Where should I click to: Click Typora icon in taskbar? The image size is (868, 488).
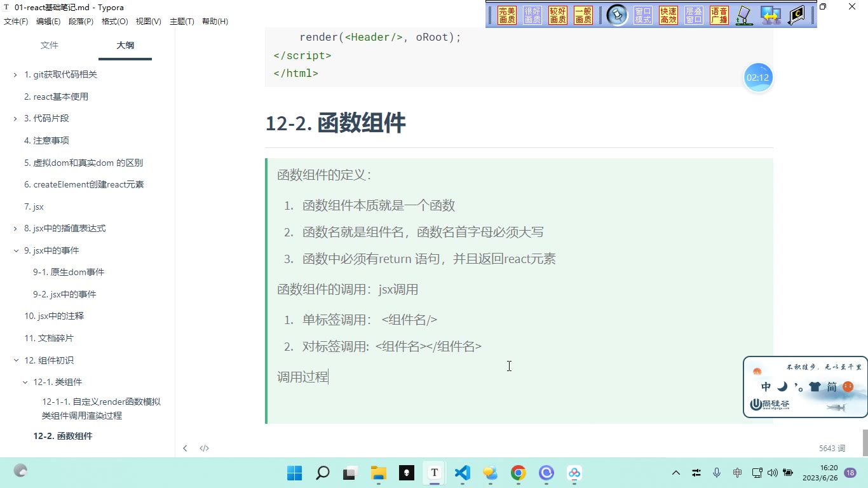(x=435, y=473)
